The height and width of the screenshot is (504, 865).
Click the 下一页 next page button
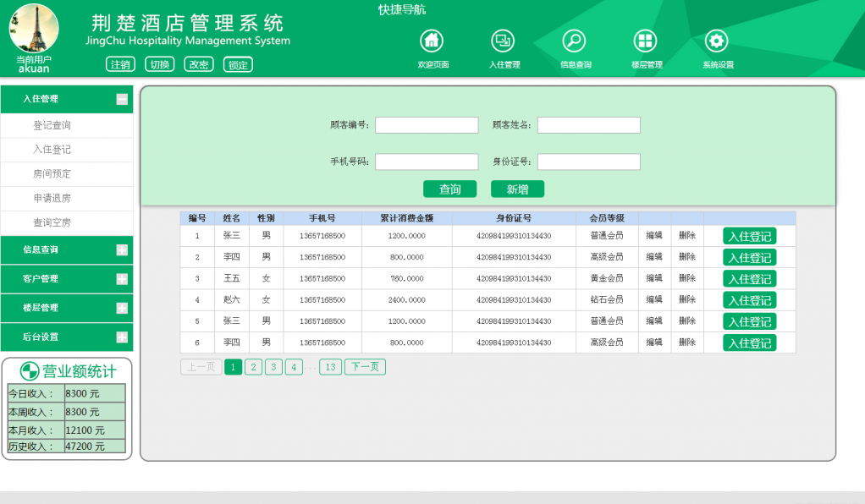pos(365,367)
